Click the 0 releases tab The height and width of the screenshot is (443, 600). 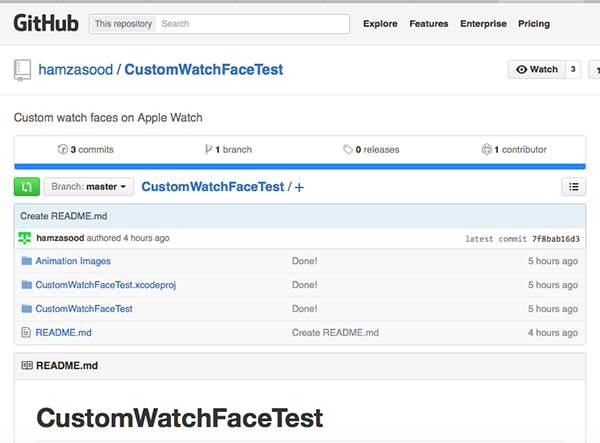[371, 149]
